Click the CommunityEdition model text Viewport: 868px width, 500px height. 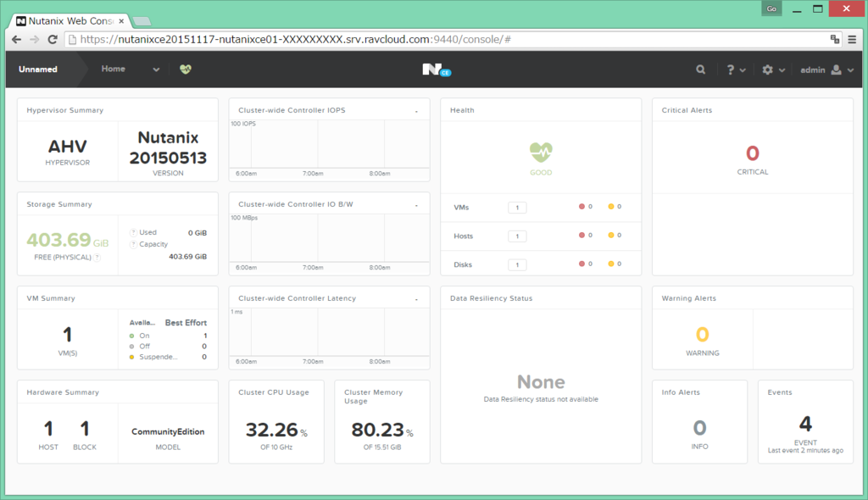point(168,432)
